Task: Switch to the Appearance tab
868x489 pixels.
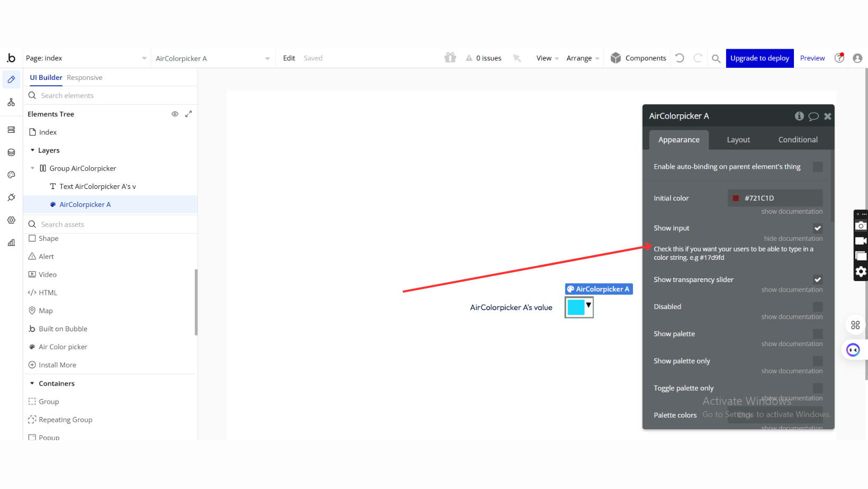Action: tap(679, 140)
